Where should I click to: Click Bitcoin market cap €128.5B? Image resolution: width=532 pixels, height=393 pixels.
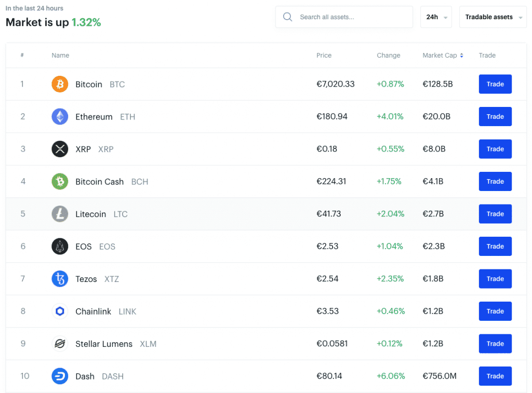(x=437, y=84)
